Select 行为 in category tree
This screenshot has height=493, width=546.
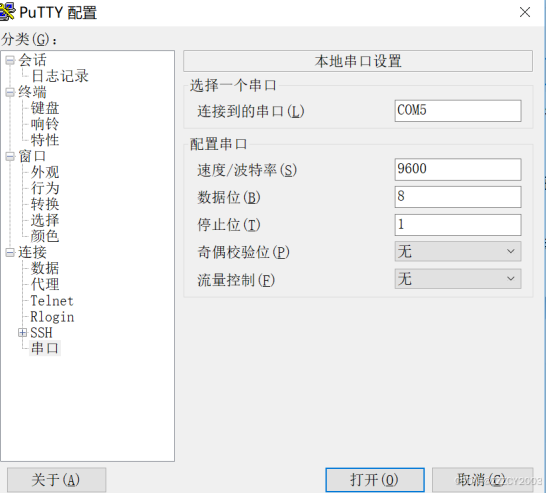45,188
